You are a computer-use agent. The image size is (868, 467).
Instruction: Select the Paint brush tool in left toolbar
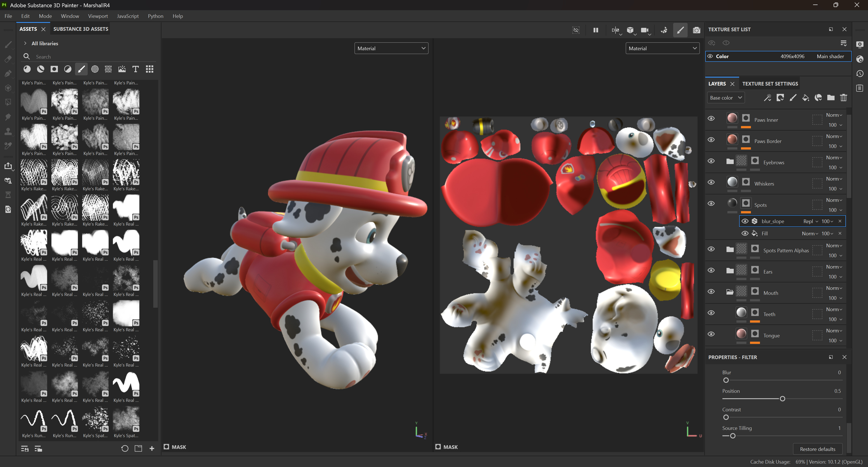[8, 44]
